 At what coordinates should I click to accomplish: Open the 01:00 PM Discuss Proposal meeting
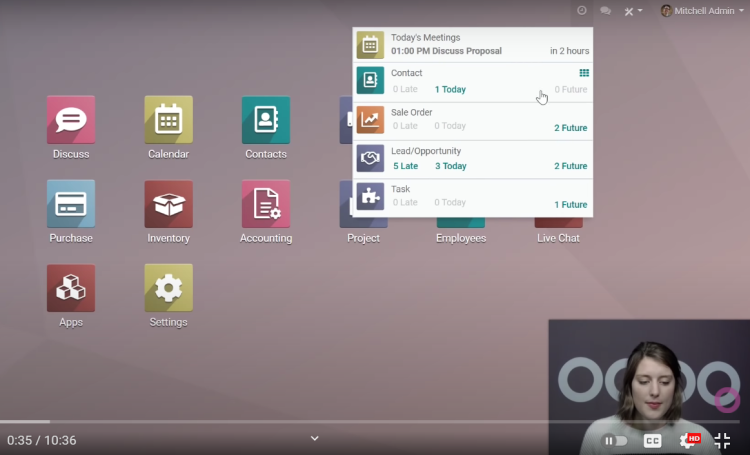[x=446, y=51]
